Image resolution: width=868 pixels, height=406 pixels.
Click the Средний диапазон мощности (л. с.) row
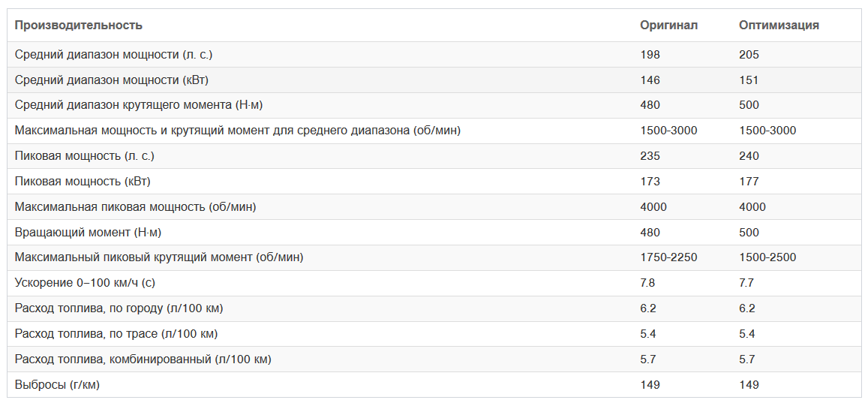(x=434, y=54)
